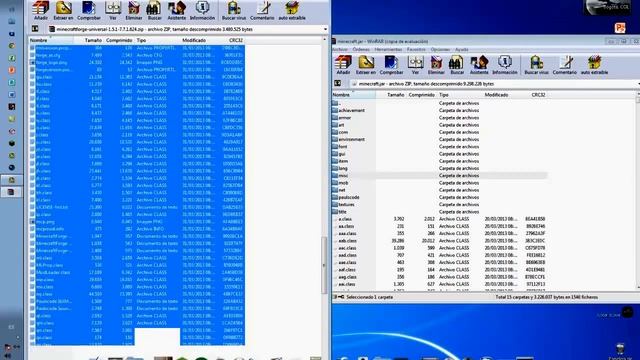
Task: Click Añadir in the forge zip window toolbar
Action: [x=40, y=10]
